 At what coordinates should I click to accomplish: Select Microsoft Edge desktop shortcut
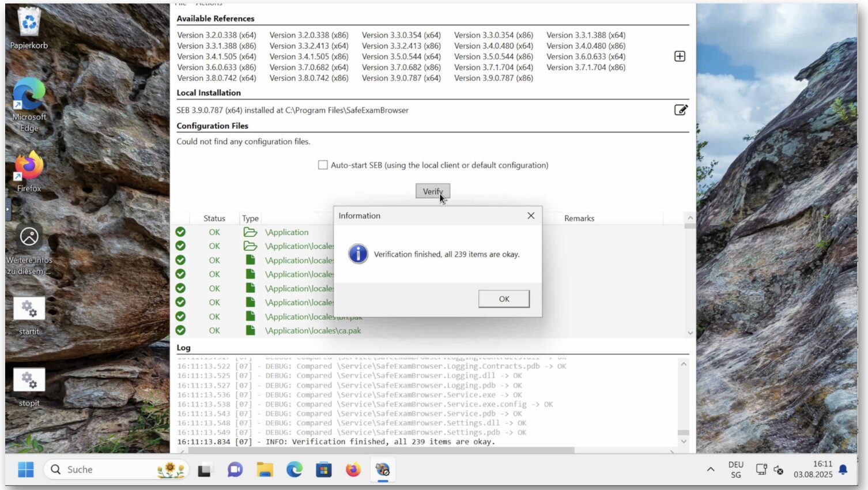[x=29, y=105]
